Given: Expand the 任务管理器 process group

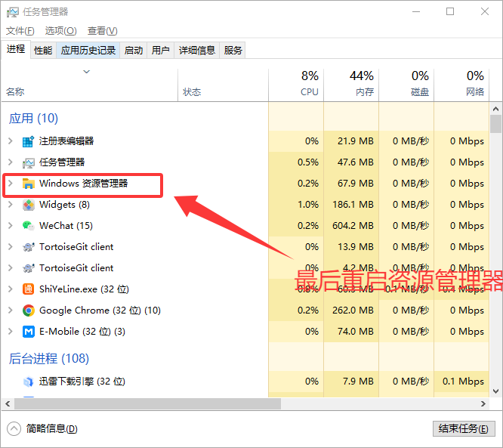Looking at the screenshot, I should point(11,162).
